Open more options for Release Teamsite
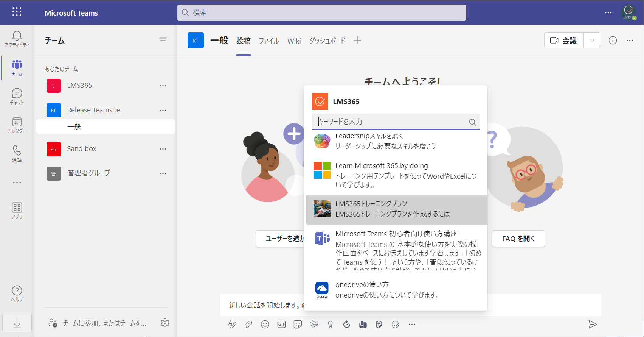Image resolution: width=644 pixels, height=337 pixels. point(163,110)
